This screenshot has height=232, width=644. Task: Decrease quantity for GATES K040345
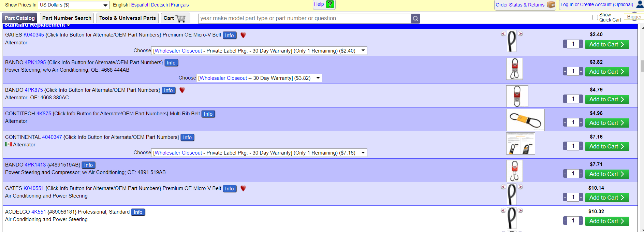(565, 44)
